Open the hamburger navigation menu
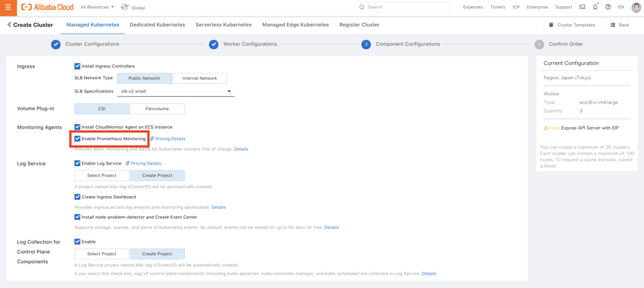 [8, 8]
